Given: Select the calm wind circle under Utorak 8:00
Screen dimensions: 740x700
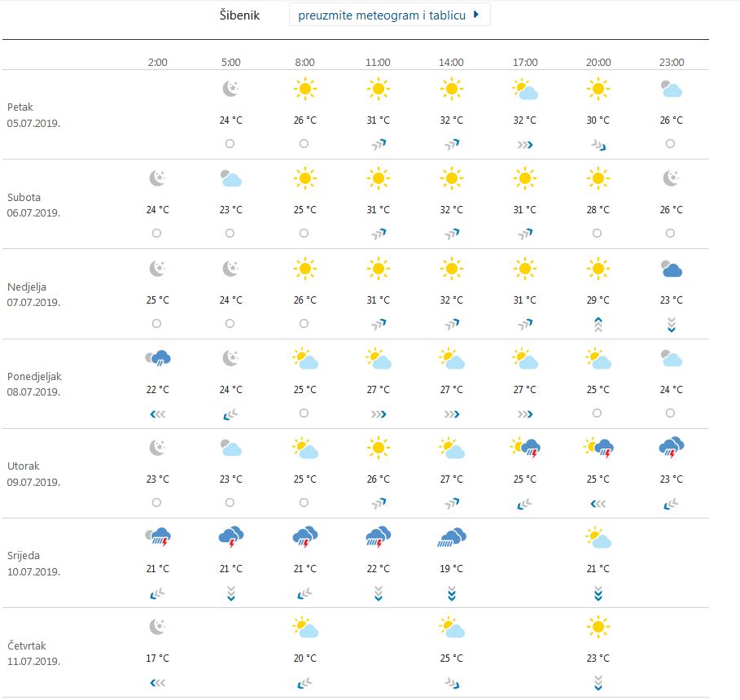Looking at the screenshot, I should 304,502.
